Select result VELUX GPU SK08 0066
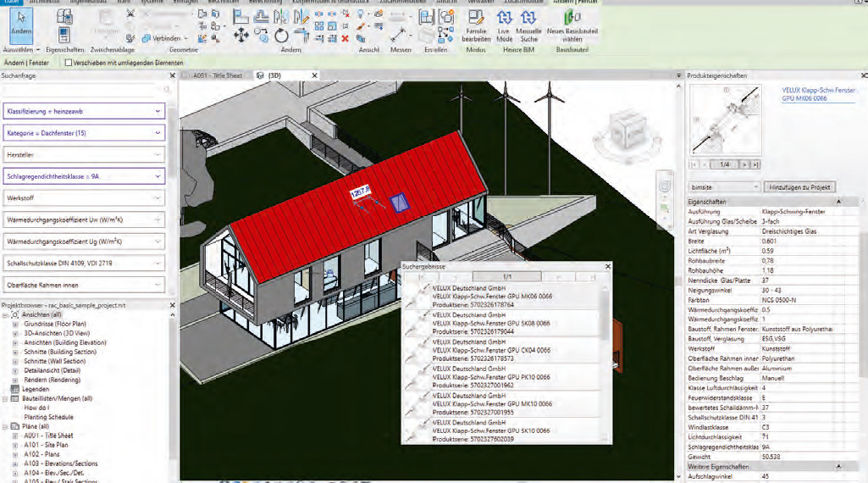The width and height of the screenshot is (868, 483). click(503, 323)
